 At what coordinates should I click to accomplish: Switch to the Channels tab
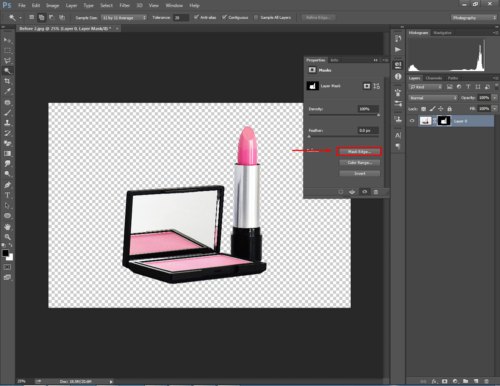coord(434,78)
